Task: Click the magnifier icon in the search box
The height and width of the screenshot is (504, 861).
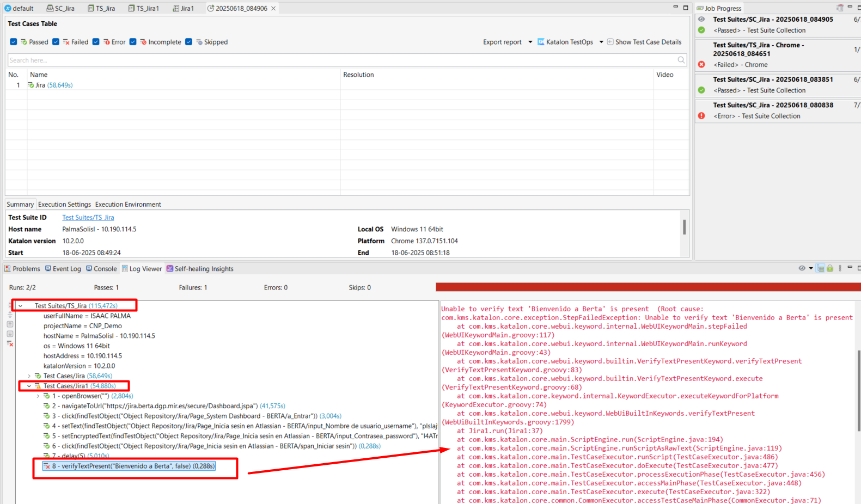Action: 681,60
